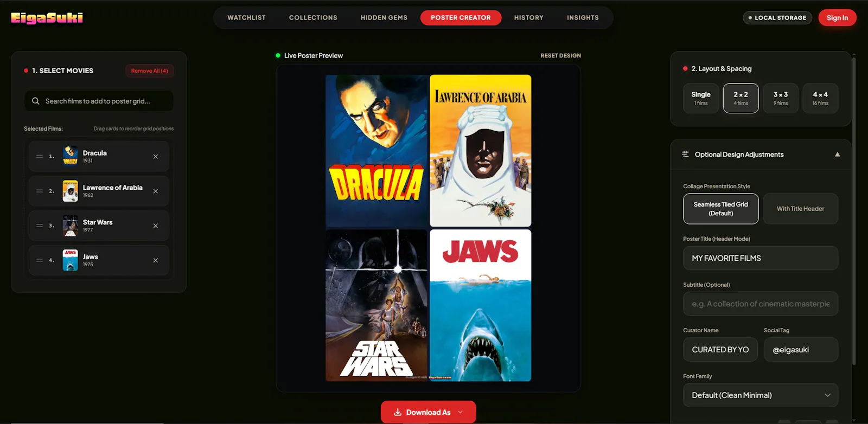This screenshot has width=868, height=424.
Task: Click the Dracula poster in the preview
Action: 377,151
